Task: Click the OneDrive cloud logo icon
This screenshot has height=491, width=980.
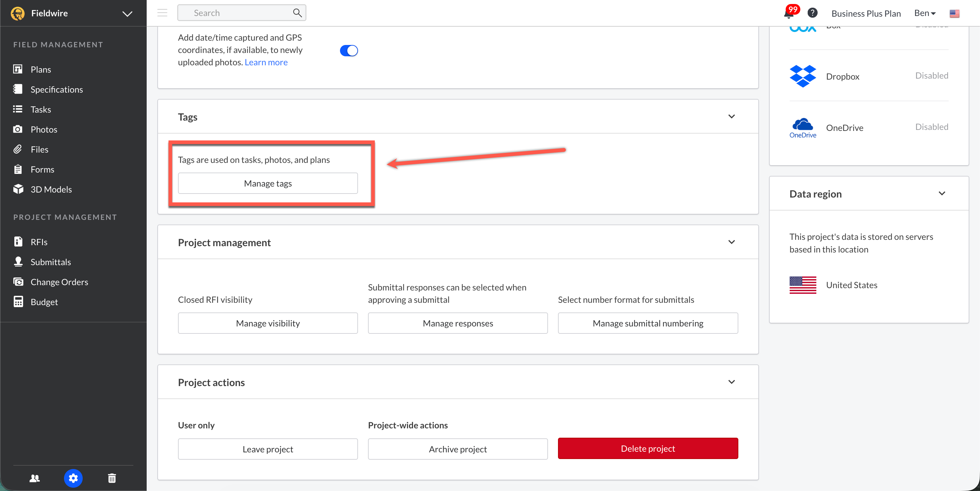Action: pyautogui.click(x=803, y=128)
